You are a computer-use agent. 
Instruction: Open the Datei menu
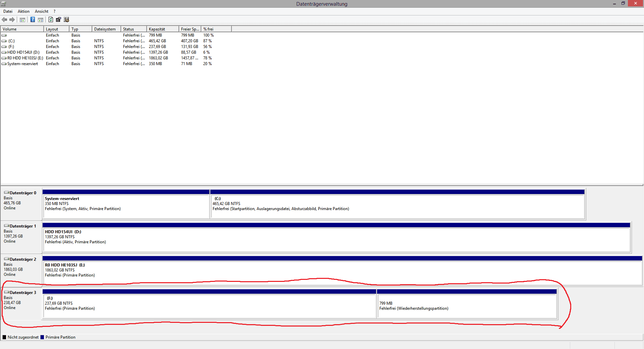pos(8,11)
